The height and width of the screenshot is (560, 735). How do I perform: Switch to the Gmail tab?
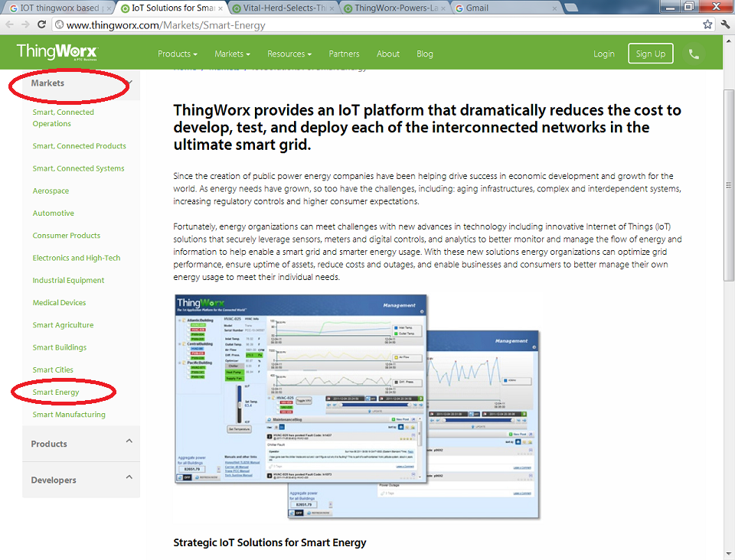[x=506, y=8]
